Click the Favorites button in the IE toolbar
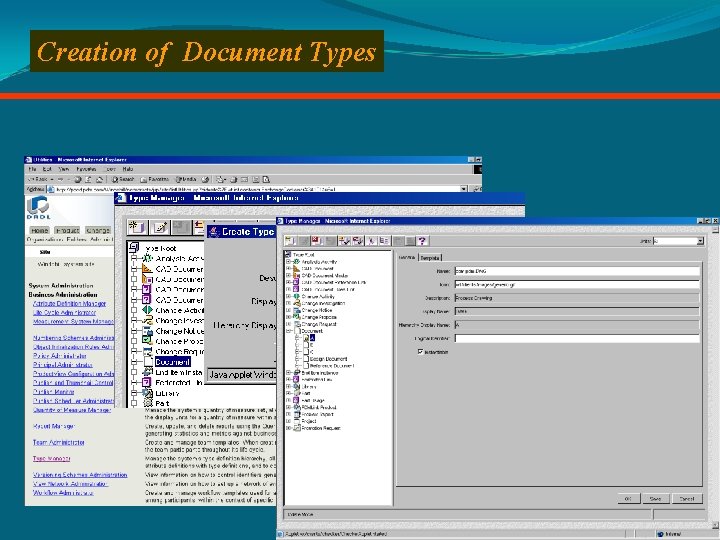The image size is (720, 540). click(152, 179)
